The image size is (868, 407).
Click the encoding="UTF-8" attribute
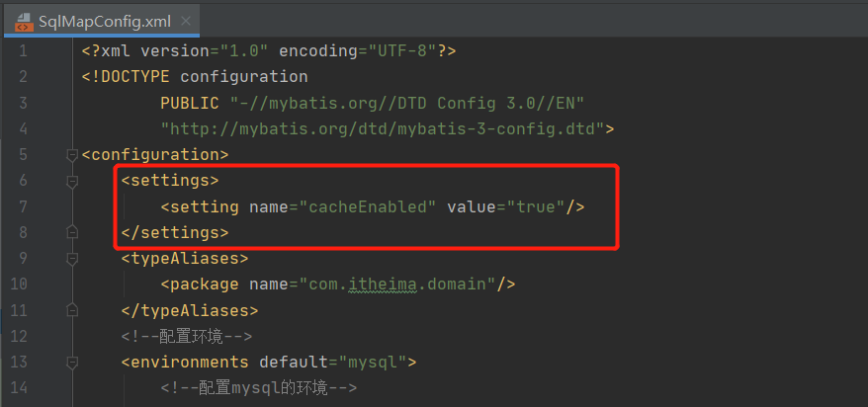coord(358,51)
